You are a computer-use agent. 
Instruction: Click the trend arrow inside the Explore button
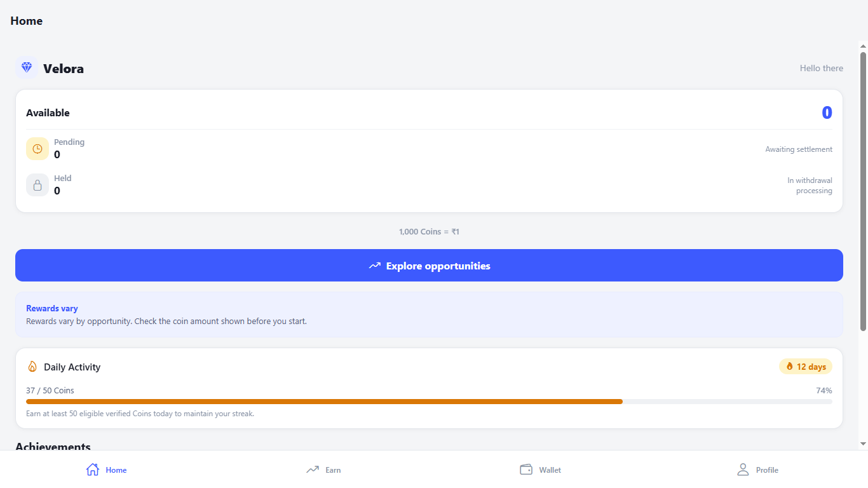[x=375, y=266]
